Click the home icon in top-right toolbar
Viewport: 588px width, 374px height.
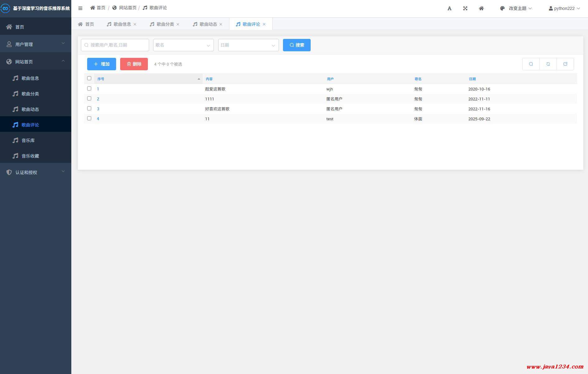pyautogui.click(x=481, y=8)
